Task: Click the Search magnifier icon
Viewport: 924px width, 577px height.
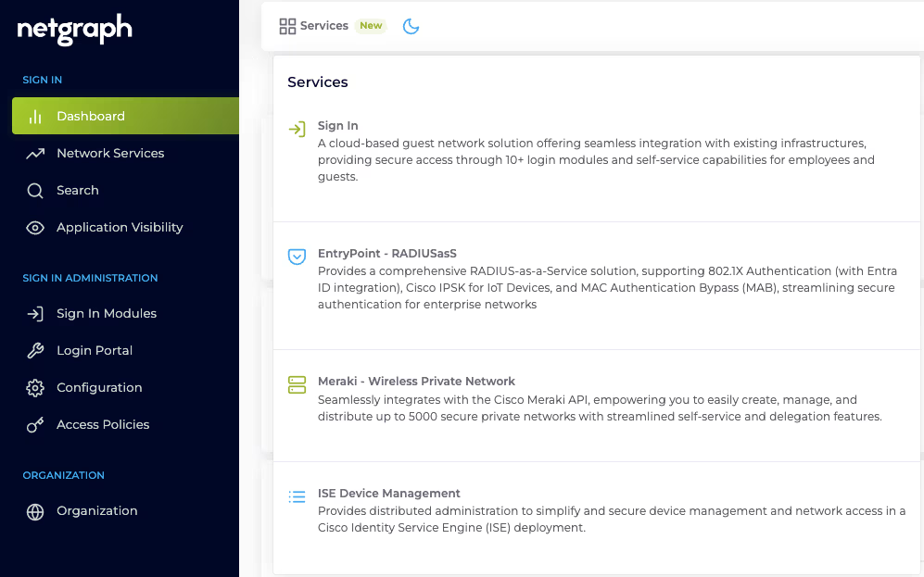Action: click(35, 191)
